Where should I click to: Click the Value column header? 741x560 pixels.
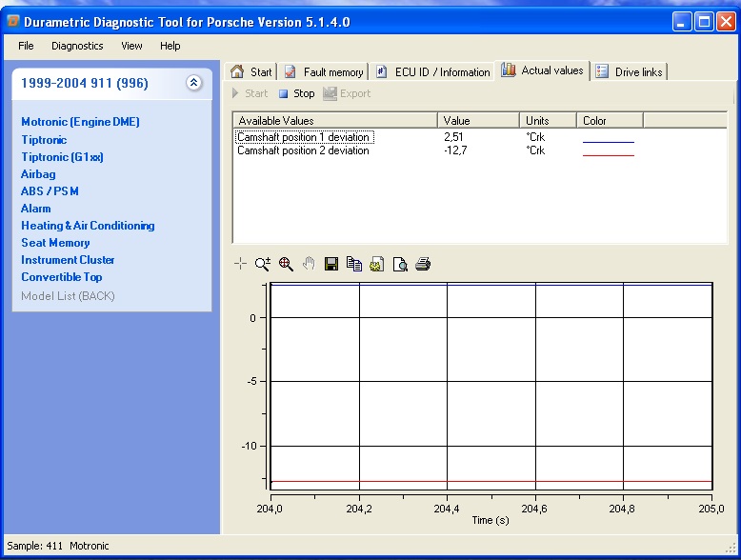(x=478, y=121)
